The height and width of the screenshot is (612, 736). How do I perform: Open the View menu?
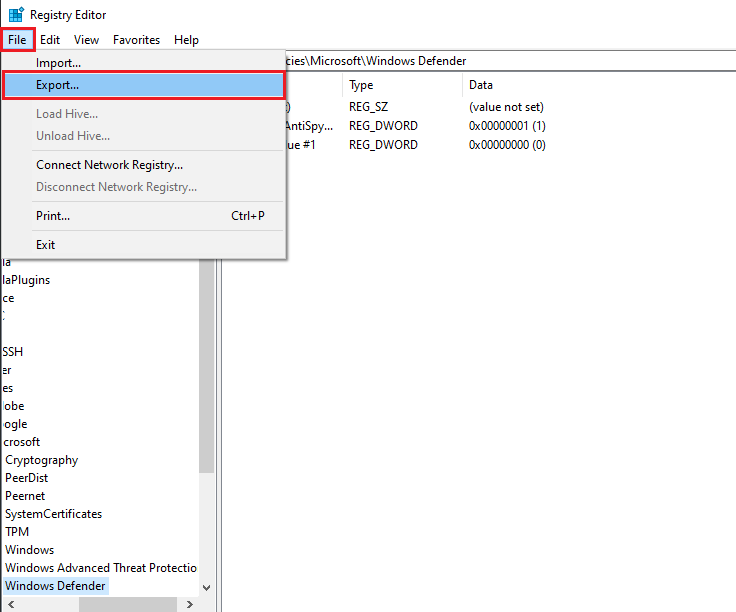(86, 40)
